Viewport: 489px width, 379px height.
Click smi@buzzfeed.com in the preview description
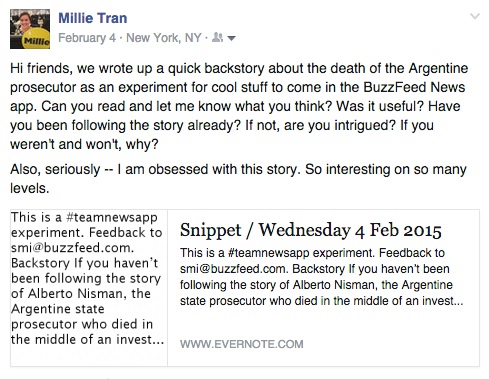coord(234,269)
